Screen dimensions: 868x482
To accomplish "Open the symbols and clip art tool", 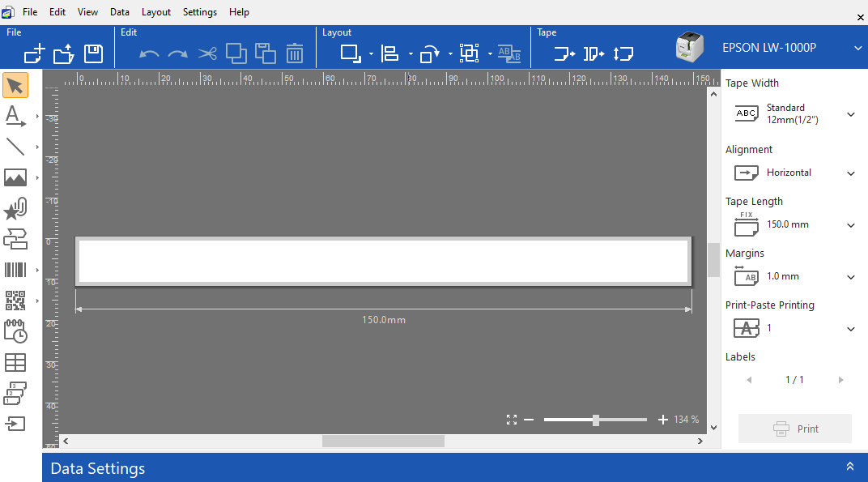I will (15, 209).
